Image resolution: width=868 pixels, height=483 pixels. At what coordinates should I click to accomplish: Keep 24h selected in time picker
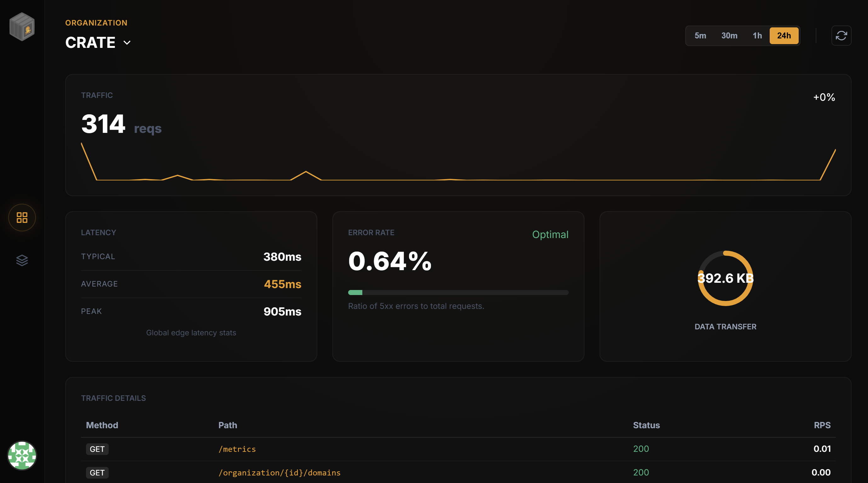pyautogui.click(x=784, y=35)
